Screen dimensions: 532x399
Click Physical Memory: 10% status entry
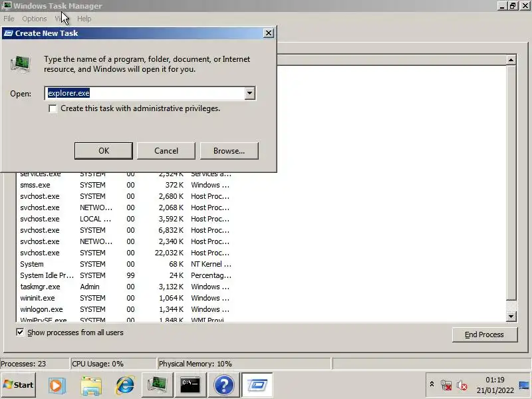244,364
